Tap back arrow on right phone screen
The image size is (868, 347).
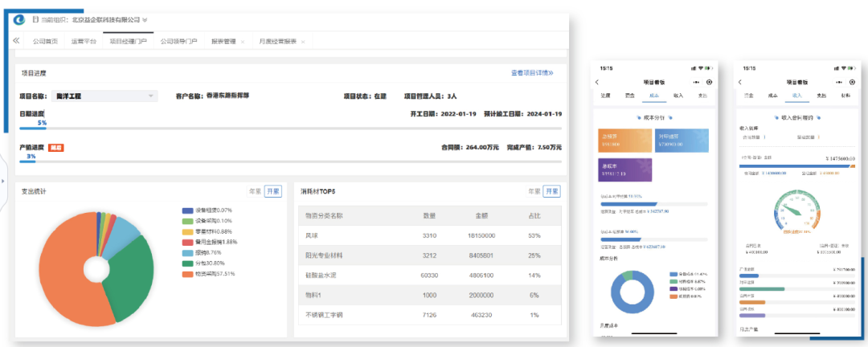(x=741, y=82)
